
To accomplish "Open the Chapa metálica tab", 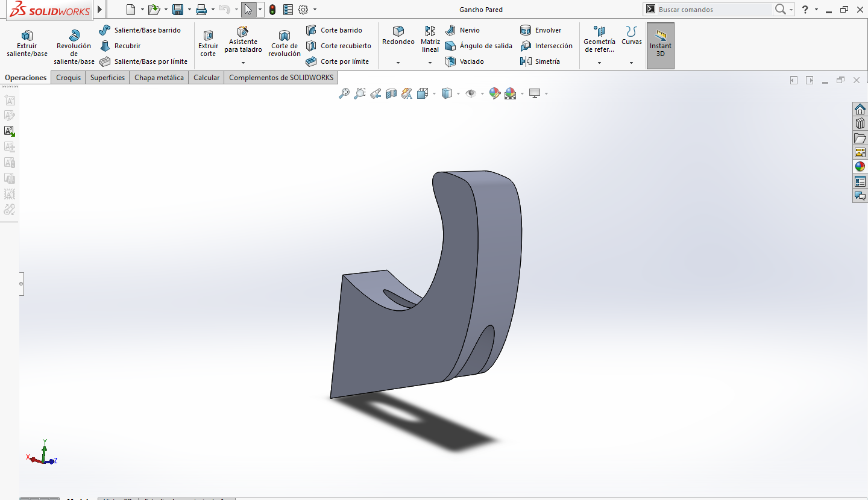I will coord(159,78).
